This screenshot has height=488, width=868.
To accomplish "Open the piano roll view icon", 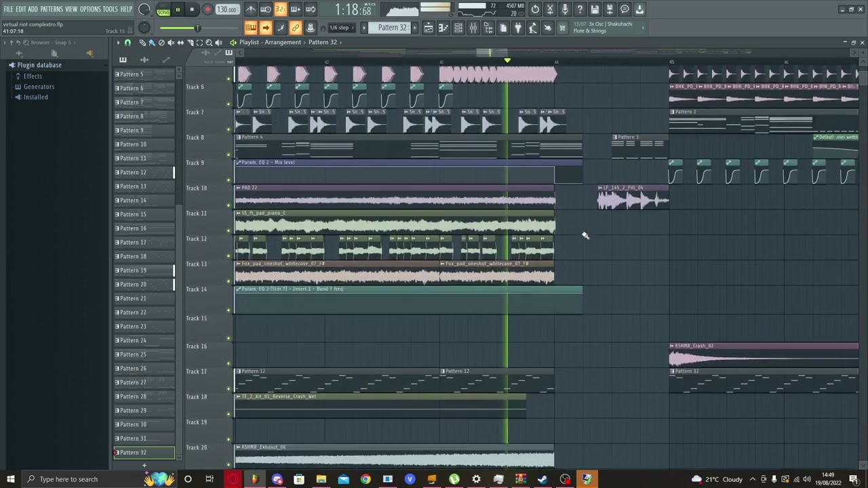I will [x=443, y=28].
